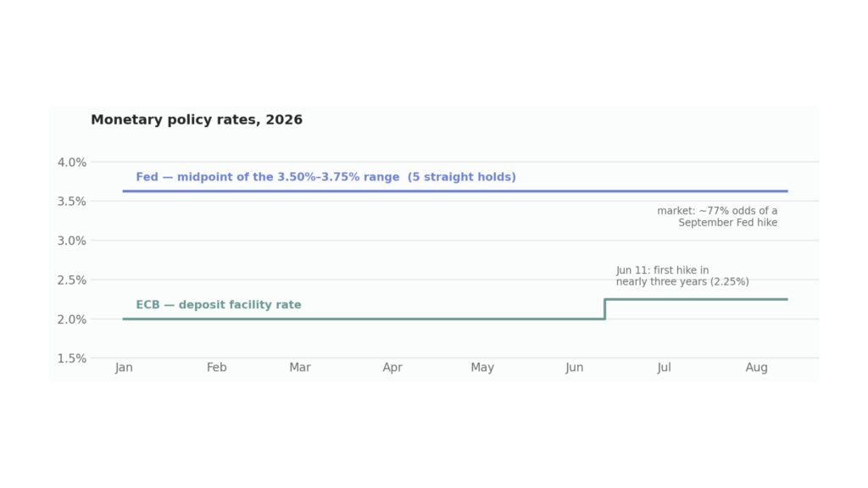The height and width of the screenshot is (488, 868).
Task: Click the 4.0% y-axis label
Action: 72,163
